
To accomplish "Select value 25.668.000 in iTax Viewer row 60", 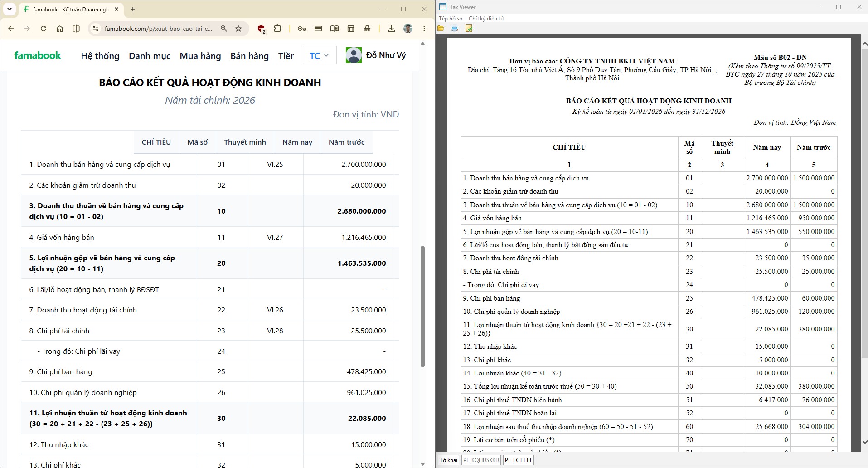I will pos(771,426).
